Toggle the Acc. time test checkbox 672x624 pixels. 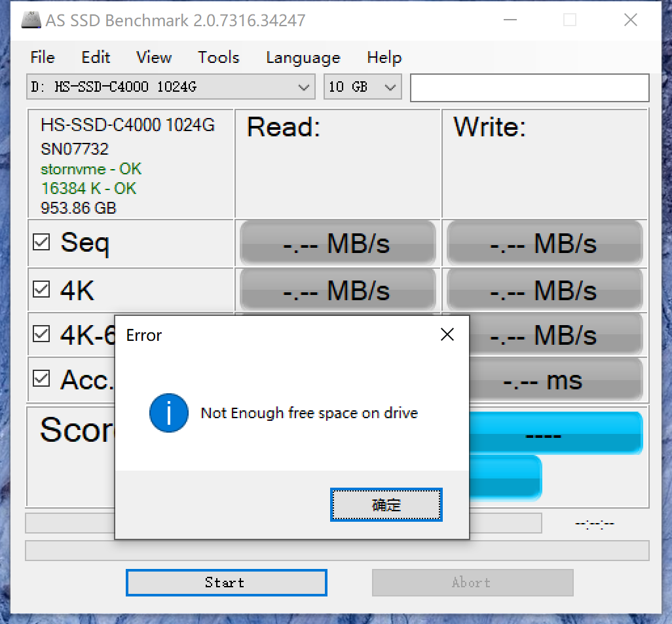point(41,378)
